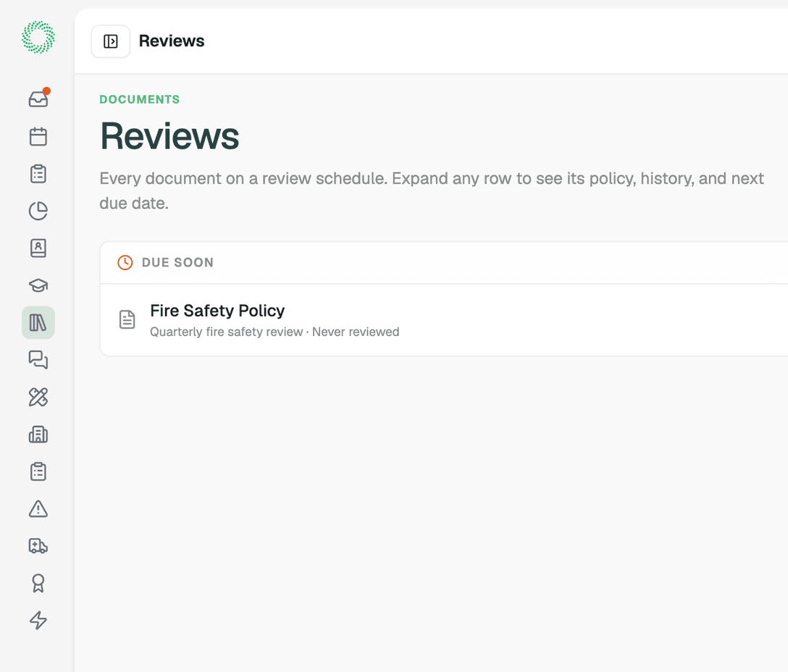Open the graduation cap training icon
This screenshot has width=788, height=672.
pyautogui.click(x=38, y=285)
